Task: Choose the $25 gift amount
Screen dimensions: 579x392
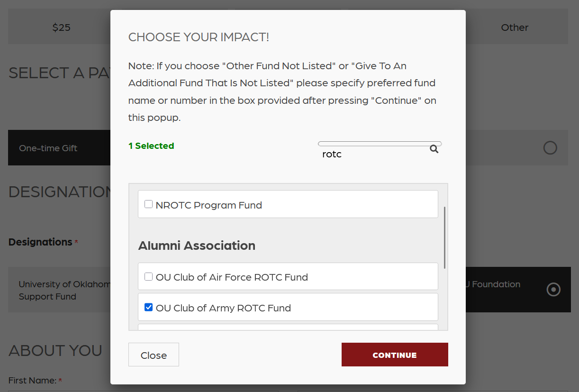Action: (x=61, y=27)
